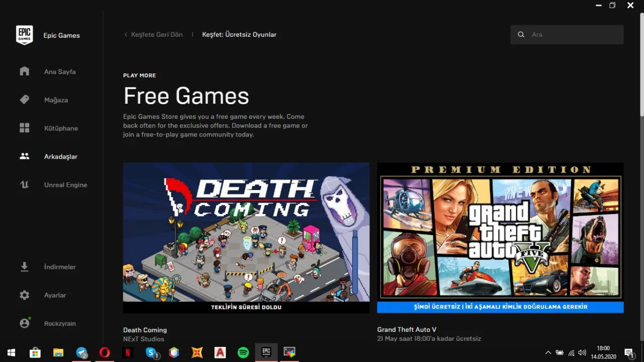Click the Teklifin Süresi Doldu banner

click(x=246, y=307)
